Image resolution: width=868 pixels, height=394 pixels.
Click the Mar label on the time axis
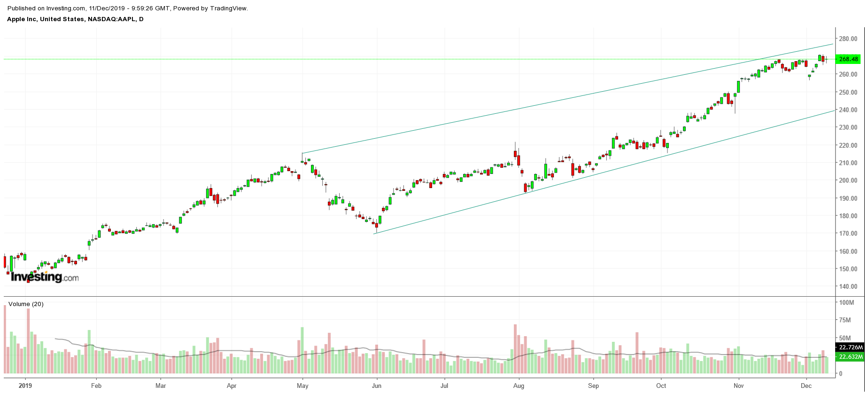161,386
